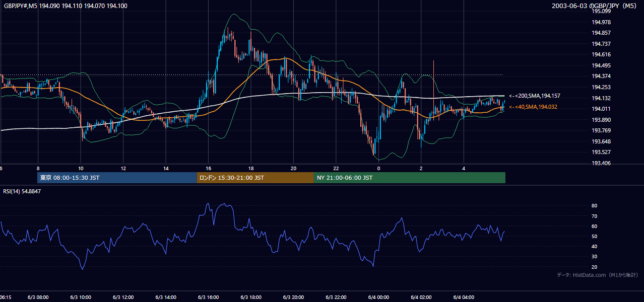Click the RSI(14) 54.8847 indicator label

[22, 191]
